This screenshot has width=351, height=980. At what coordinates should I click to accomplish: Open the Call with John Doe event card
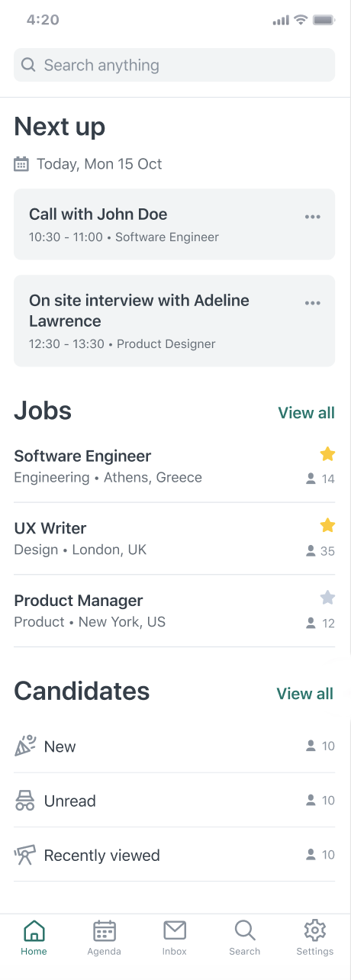[175, 224]
